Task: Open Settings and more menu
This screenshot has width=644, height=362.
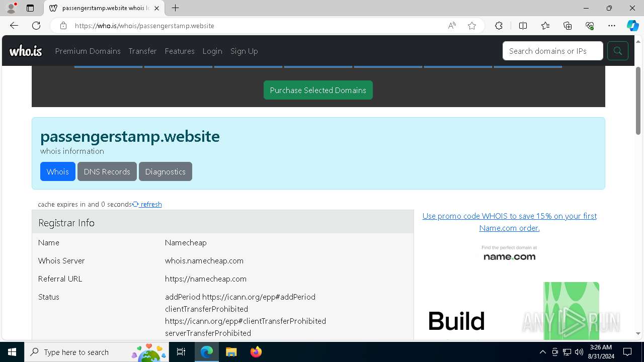Action: click(x=612, y=26)
